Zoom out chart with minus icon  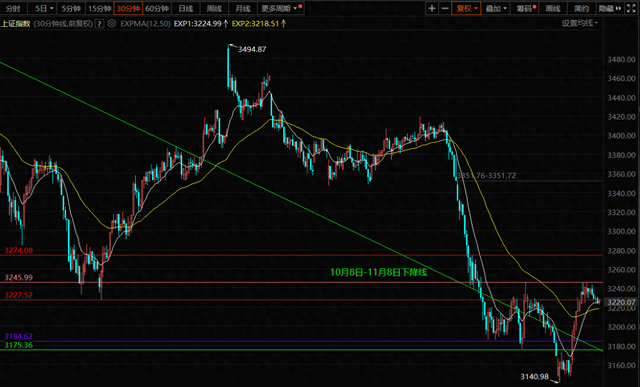tap(445, 8)
